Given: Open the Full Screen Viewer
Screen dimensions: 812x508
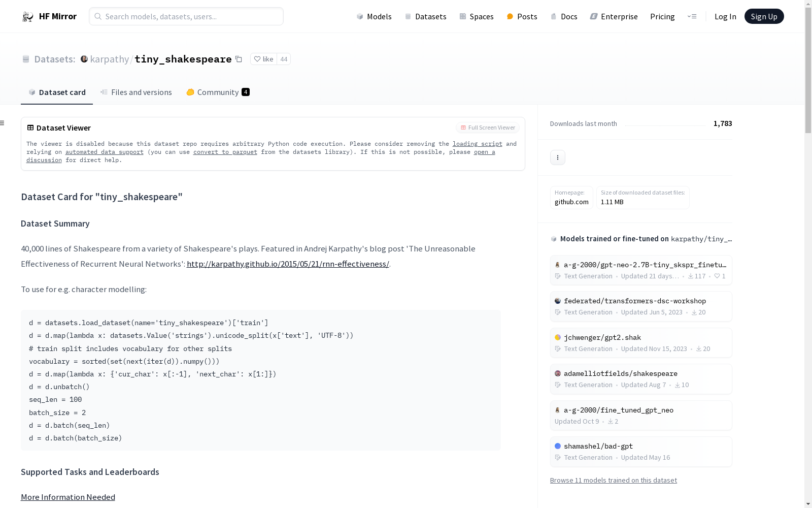Looking at the screenshot, I should click(488, 128).
